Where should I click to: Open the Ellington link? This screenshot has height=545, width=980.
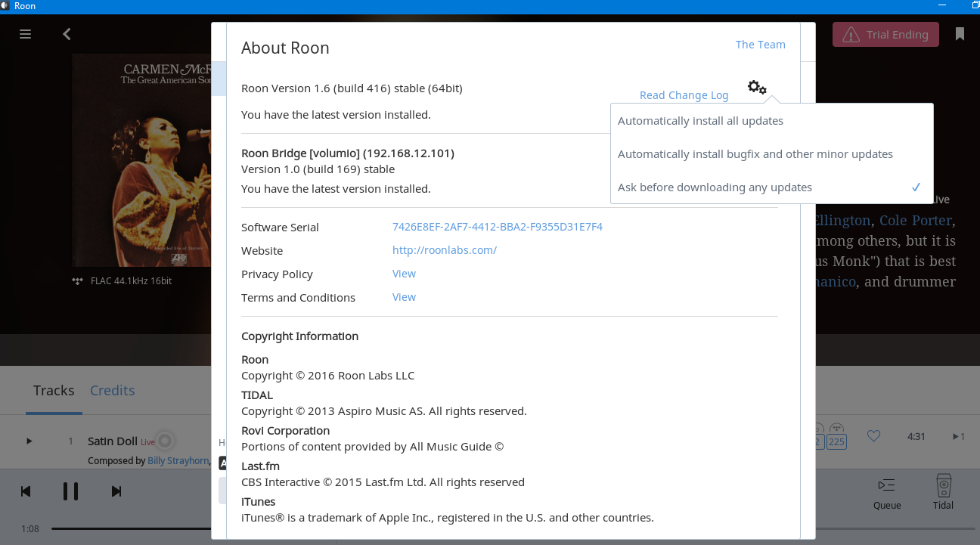(843, 221)
